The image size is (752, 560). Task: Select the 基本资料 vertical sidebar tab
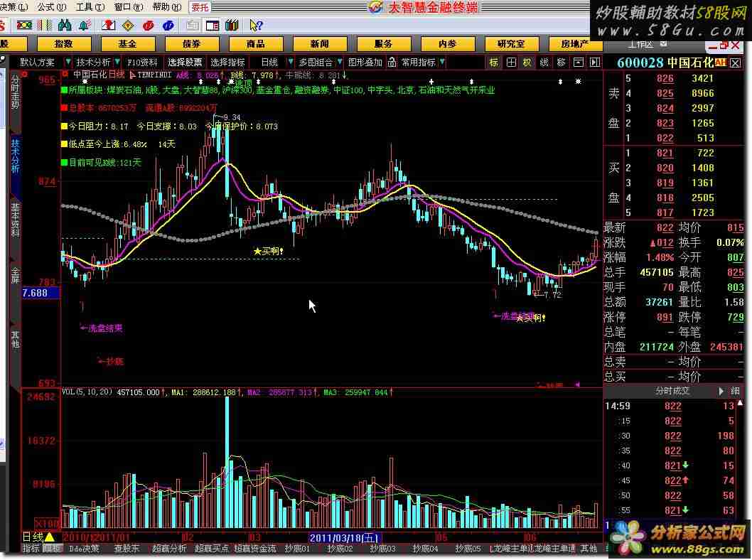tap(16, 220)
